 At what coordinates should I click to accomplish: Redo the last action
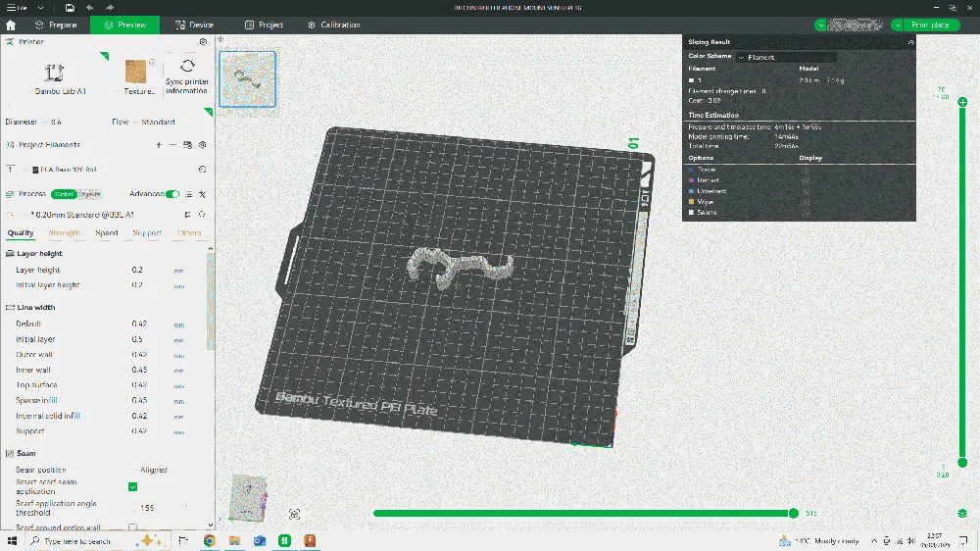tap(110, 8)
